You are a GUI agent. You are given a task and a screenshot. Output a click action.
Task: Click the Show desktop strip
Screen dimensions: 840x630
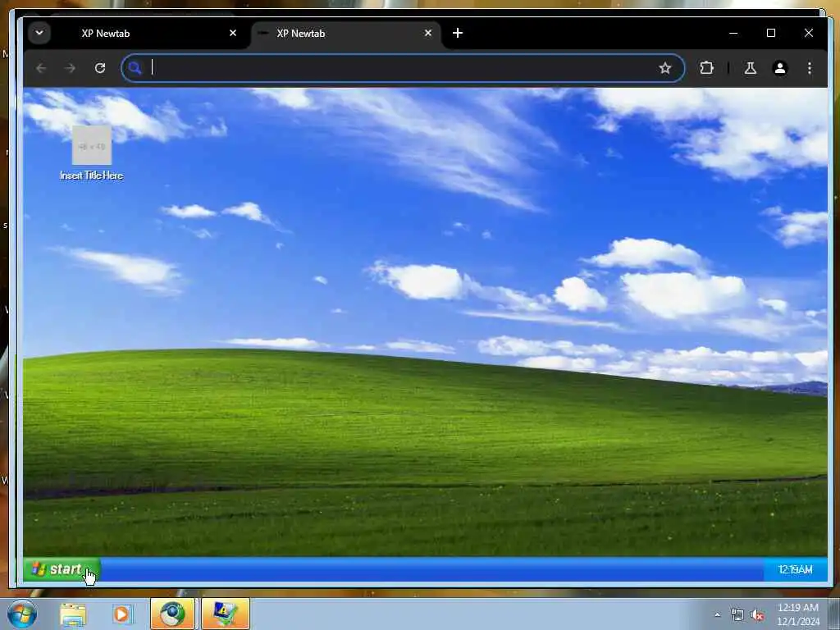(x=834, y=614)
